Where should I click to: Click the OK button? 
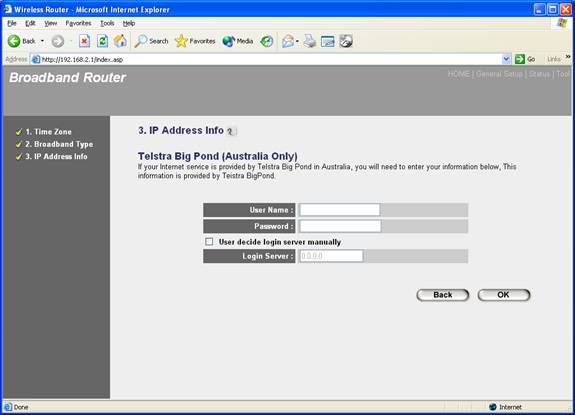point(503,295)
